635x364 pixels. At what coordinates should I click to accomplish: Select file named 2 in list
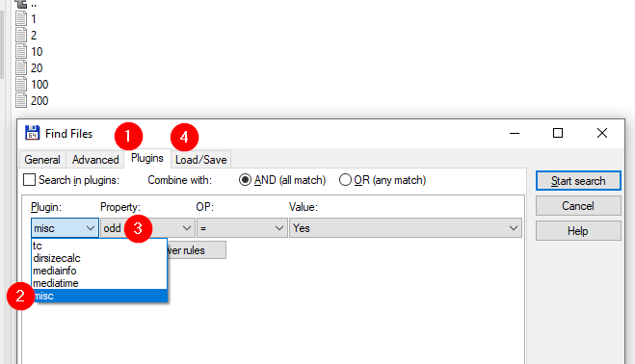click(x=34, y=36)
